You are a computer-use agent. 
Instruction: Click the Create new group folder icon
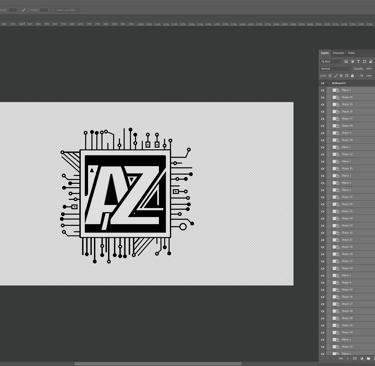[x=368, y=358]
